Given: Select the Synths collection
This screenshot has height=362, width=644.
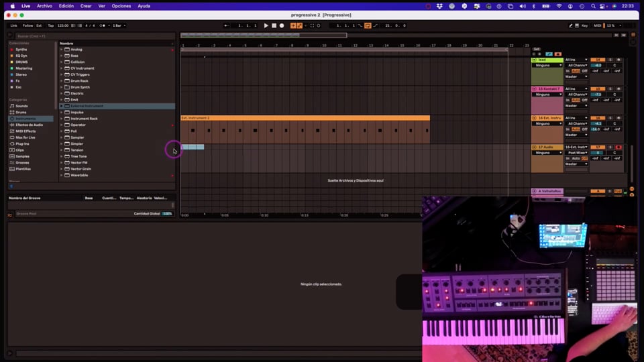Looking at the screenshot, I should tap(21, 49).
